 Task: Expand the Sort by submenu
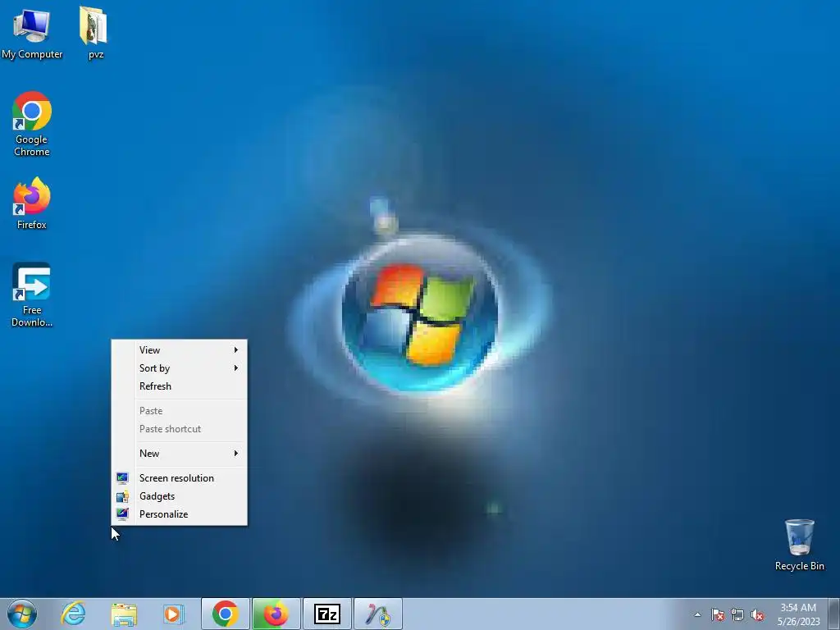pos(180,368)
